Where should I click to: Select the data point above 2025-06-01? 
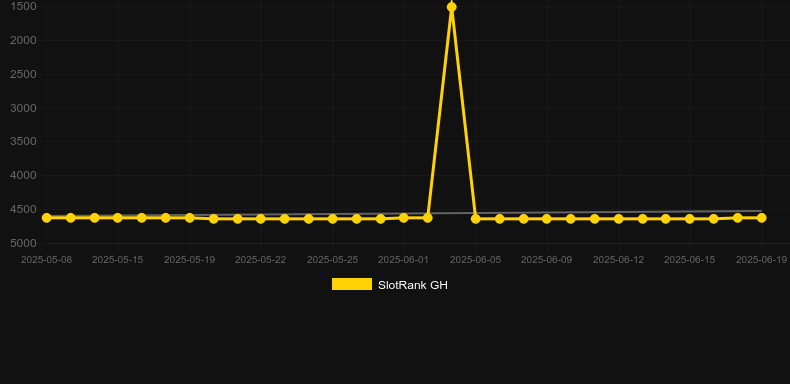click(404, 218)
